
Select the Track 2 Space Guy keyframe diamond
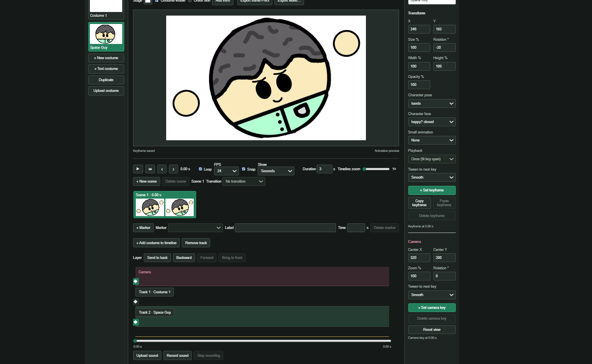point(136,322)
